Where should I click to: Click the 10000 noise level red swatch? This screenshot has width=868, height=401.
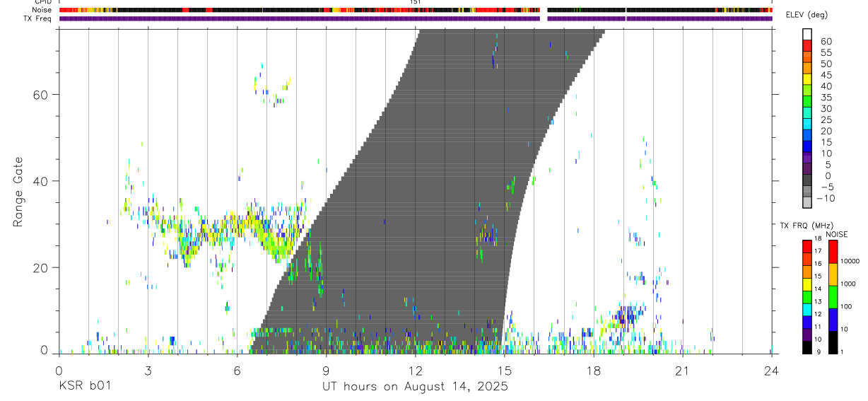832,252
